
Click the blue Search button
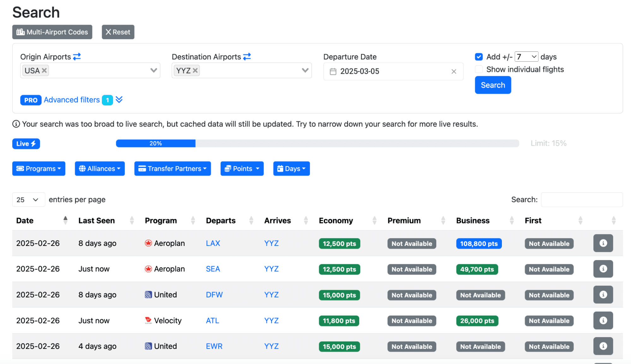(492, 85)
